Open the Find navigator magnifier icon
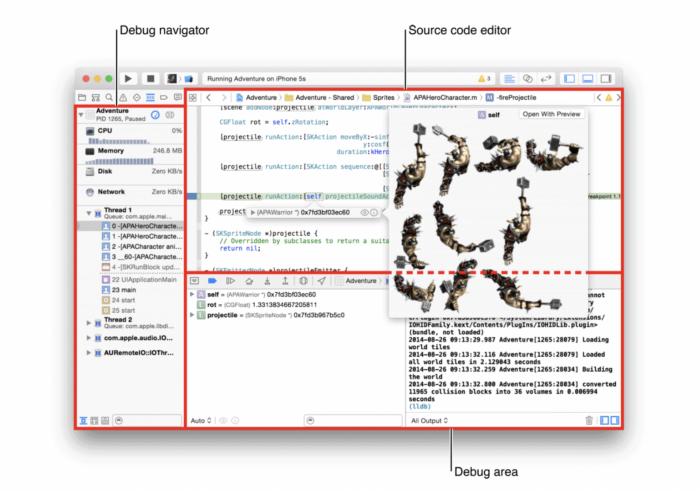Image resolution: width=700 pixels, height=492 pixels. pyautogui.click(x=109, y=97)
